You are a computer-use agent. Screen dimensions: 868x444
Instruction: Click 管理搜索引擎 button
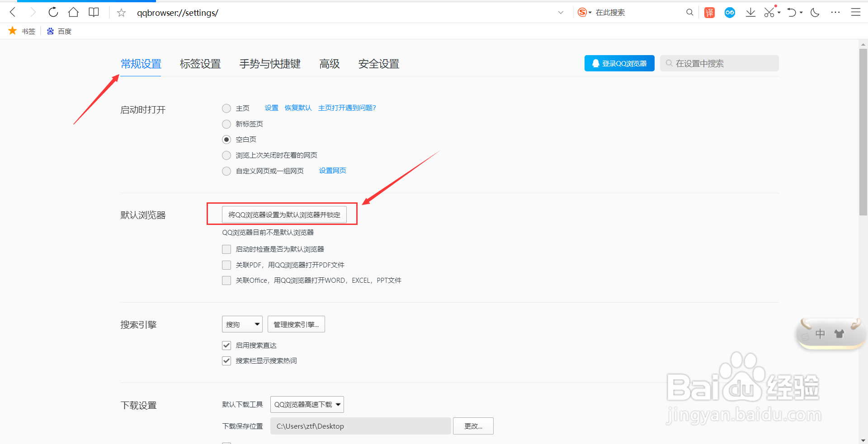coord(296,324)
